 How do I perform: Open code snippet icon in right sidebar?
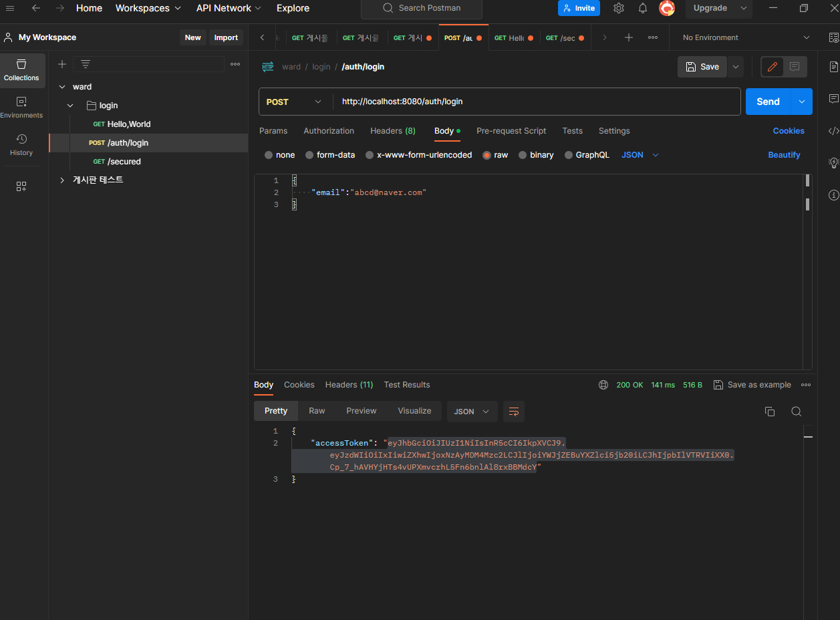point(833,131)
